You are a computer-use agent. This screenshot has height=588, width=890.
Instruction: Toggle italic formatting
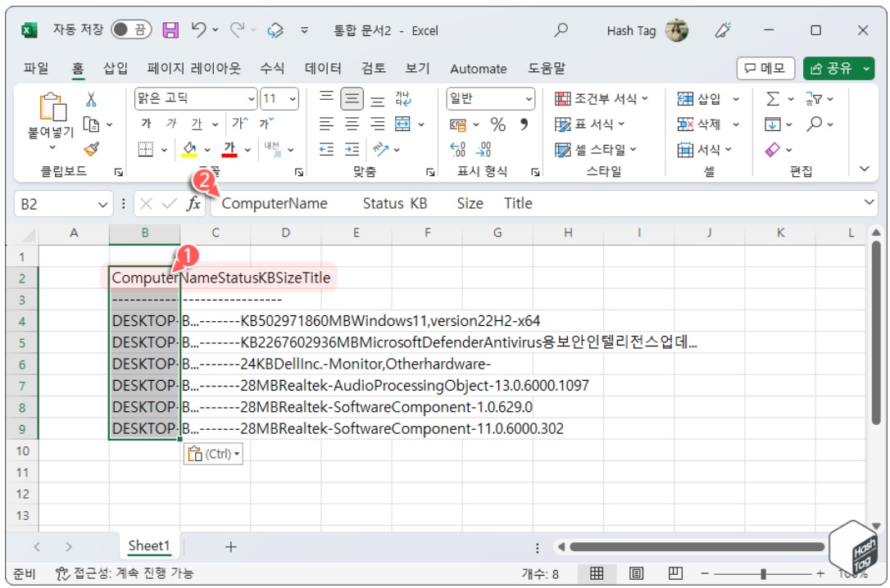[x=171, y=124]
